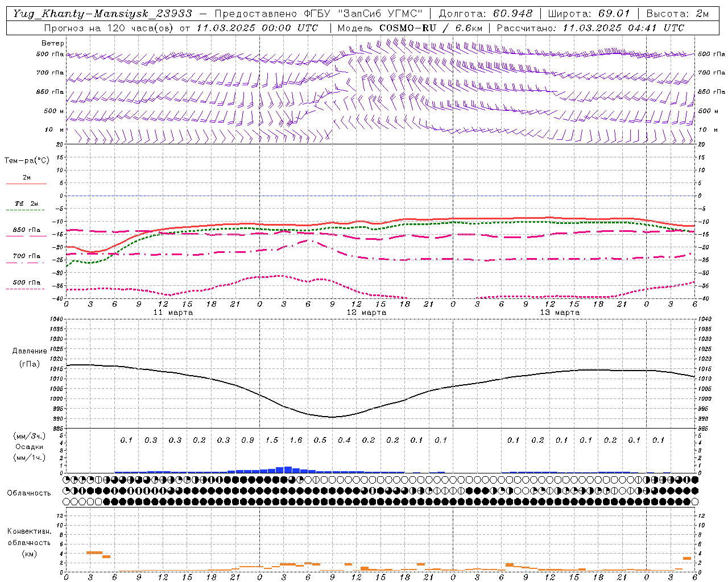728x582 pixels.
Task: Click the Высота: 2м header field
Action: (677, 14)
